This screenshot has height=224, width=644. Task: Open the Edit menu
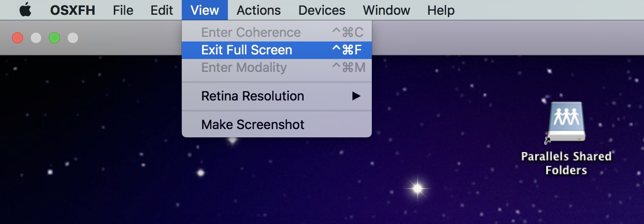[162, 10]
